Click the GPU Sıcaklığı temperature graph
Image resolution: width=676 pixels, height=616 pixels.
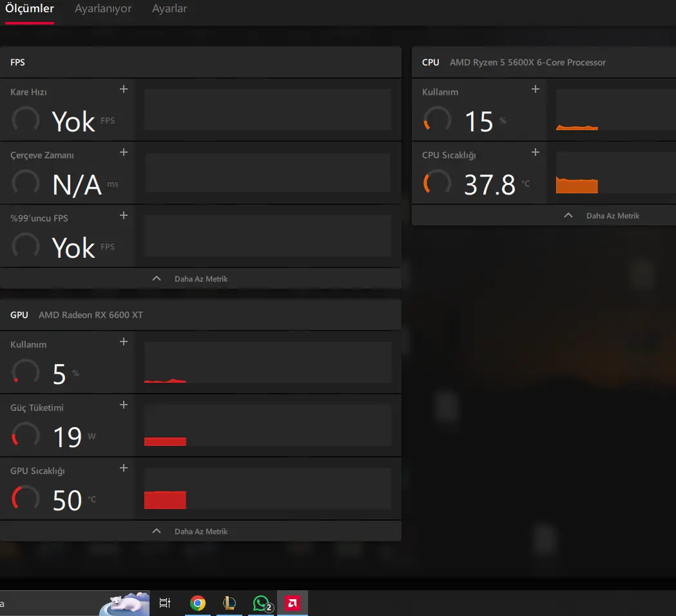(x=267, y=488)
